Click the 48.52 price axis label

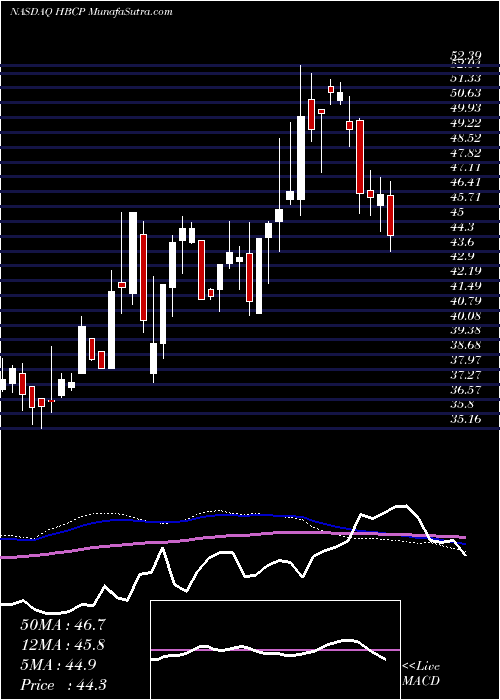pos(466,138)
